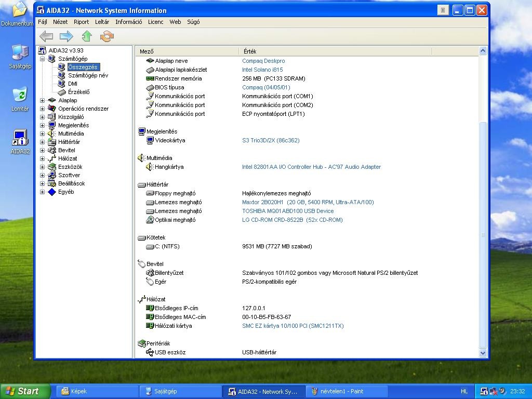
Task: Click the Billentyűzet keyboard icon
Action: 150,273
